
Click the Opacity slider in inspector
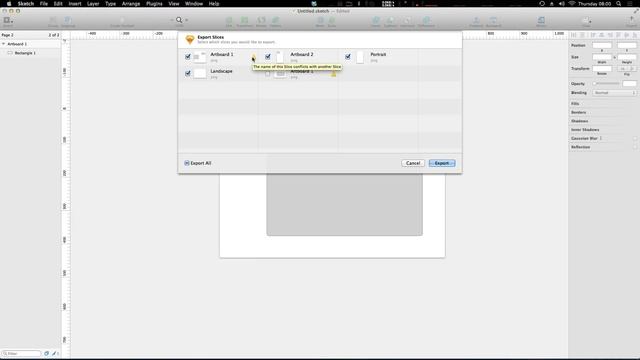(607, 84)
